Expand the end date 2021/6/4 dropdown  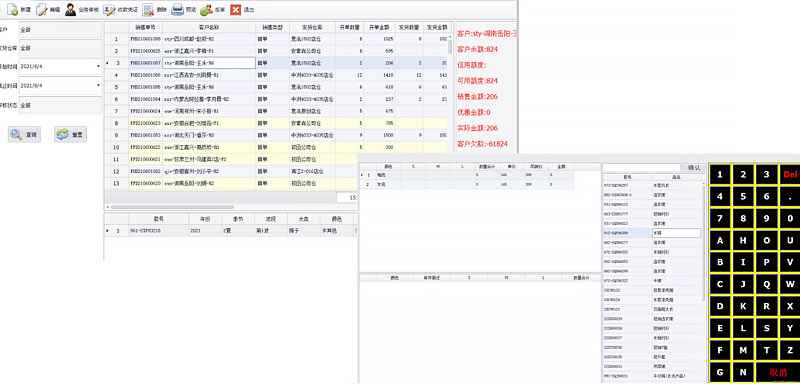[x=98, y=85]
